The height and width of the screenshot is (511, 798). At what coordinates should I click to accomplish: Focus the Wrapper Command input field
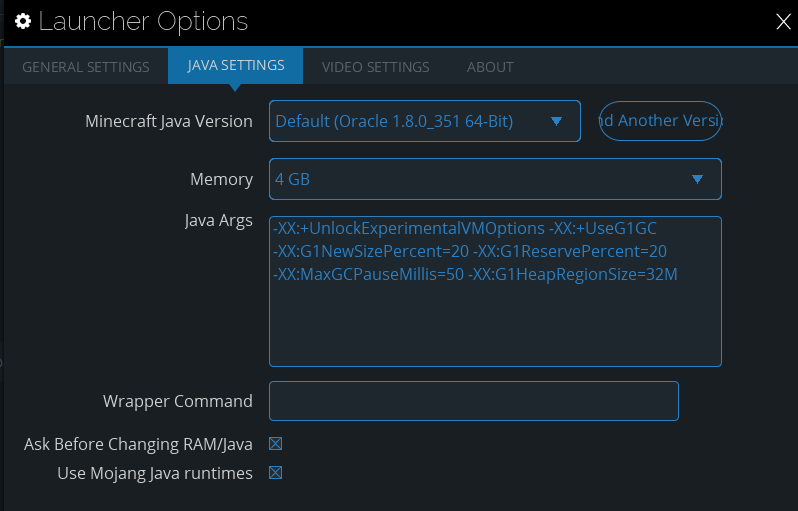click(x=473, y=401)
